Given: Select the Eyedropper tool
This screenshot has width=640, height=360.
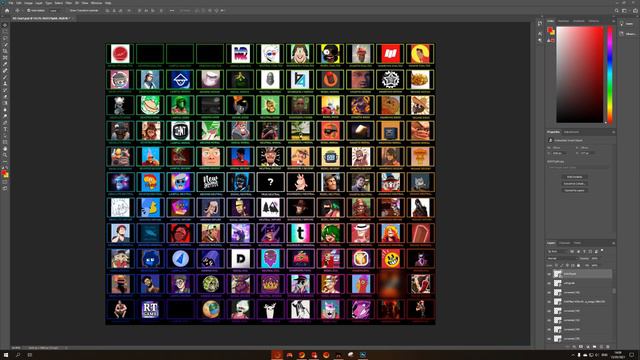Looking at the screenshot, I should [5, 64].
